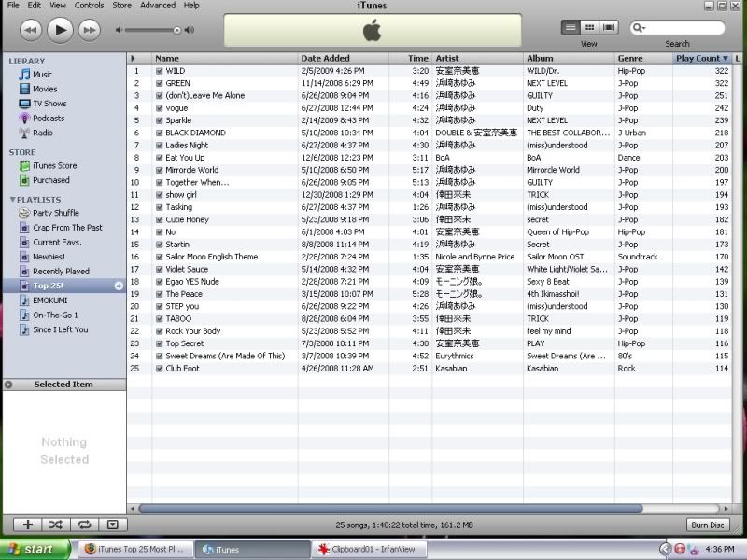Uncheck the Club Foot song checkbox
Image resolution: width=747 pixels, height=560 pixels.
160,369
